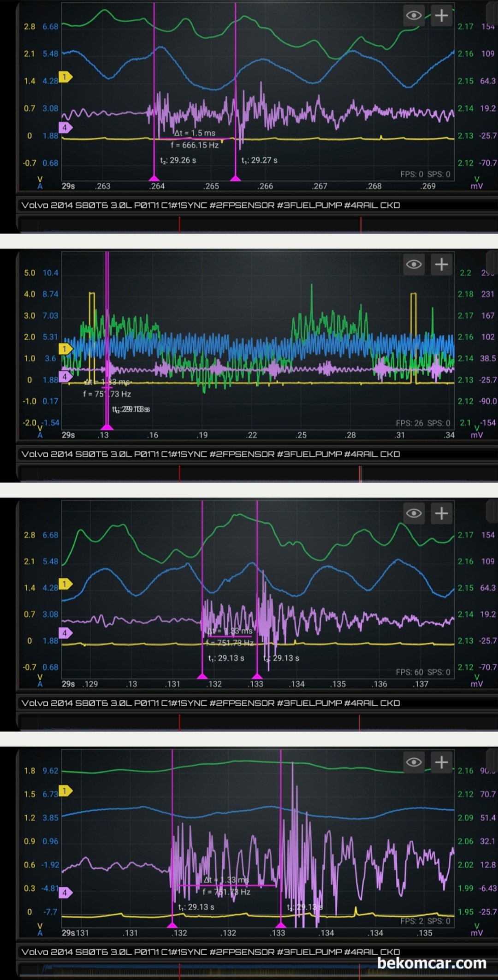This screenshot has height=980, width=498.
Task: Select purple channel 4 marker in FPS: 60 chart
Action: coord(65,633)
